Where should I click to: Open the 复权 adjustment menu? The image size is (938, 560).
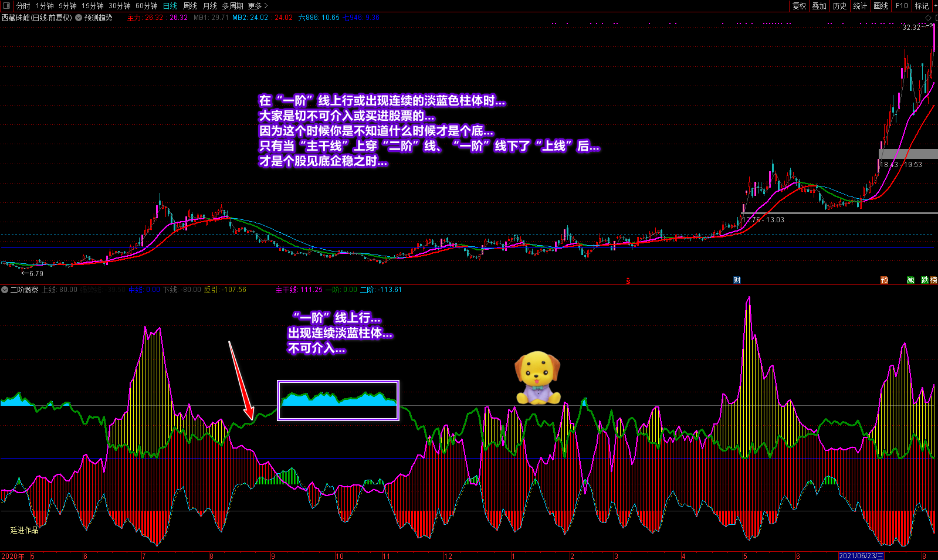(x=800, y=6)
